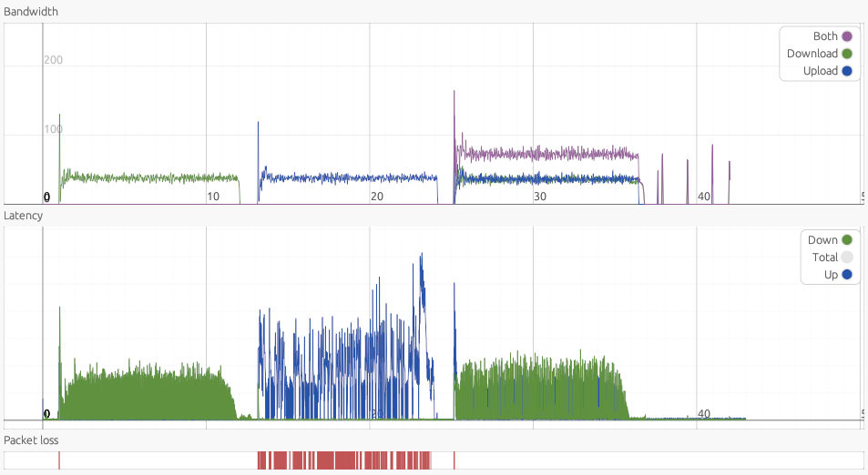Screen dimensions: 868x475
Task: Click the 10 x-axis label in Bandwidth chart
Action: pos(213,197)
